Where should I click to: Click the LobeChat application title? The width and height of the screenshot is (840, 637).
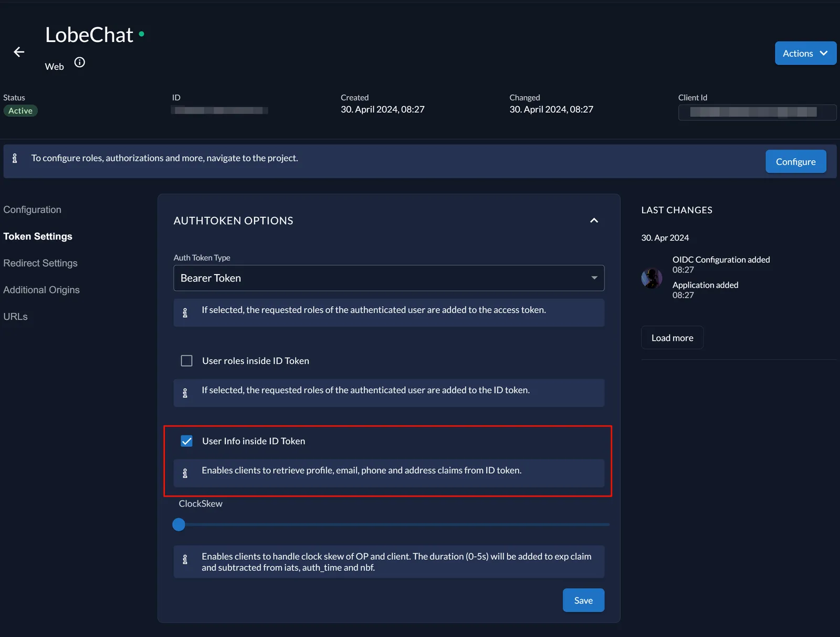[x=89, y=35]
